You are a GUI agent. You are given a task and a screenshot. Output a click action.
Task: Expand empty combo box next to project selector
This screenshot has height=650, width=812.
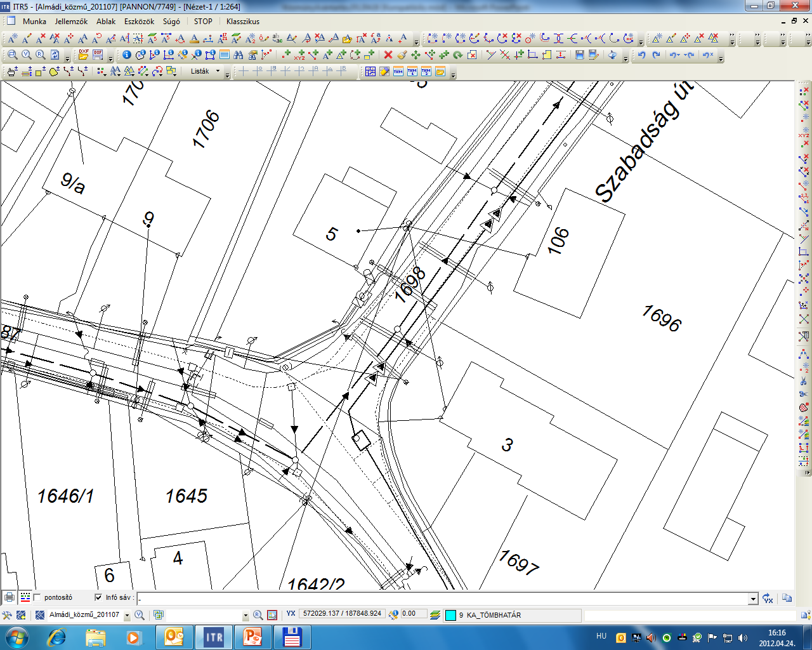(245, 615)
